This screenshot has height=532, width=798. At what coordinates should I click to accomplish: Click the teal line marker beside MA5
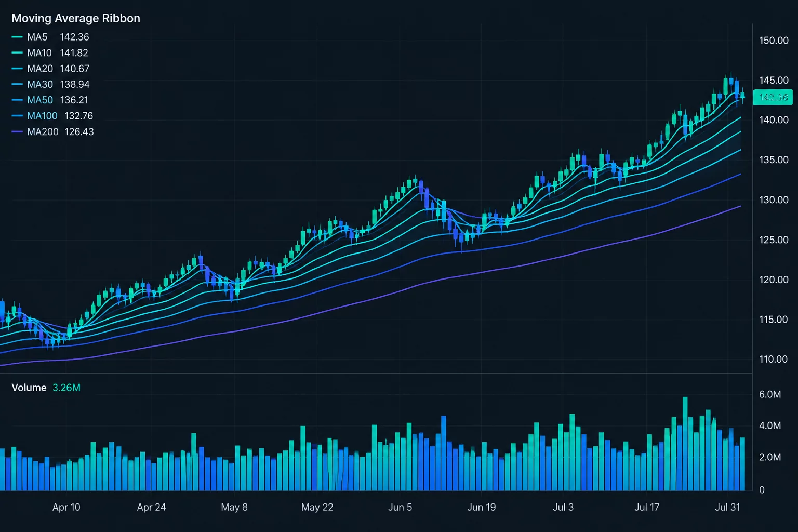(17, 37)
